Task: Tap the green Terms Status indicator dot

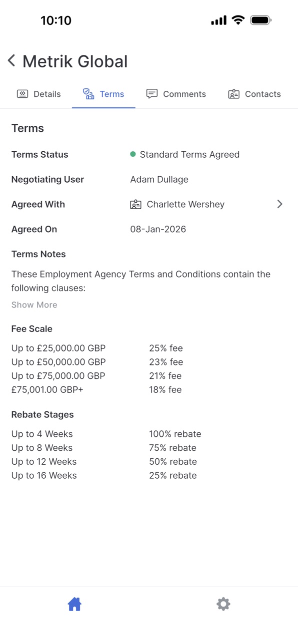Action: point(133,154)
